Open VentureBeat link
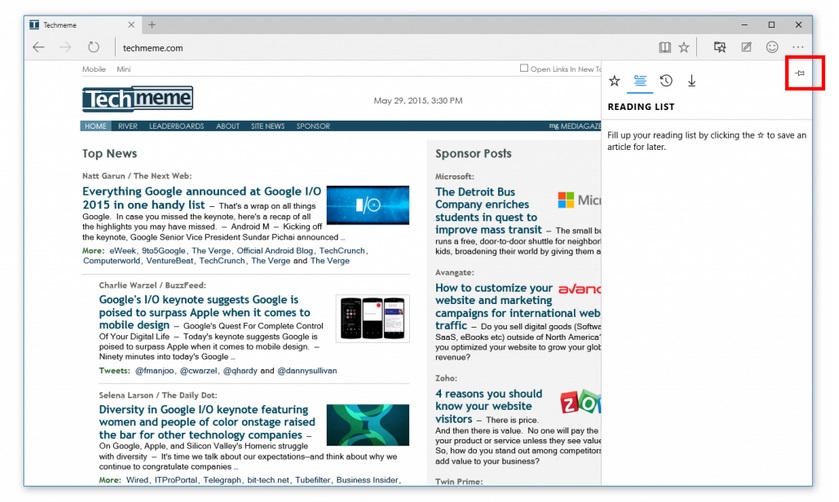The width and height of the screenshot is (839, 502). 170,261
